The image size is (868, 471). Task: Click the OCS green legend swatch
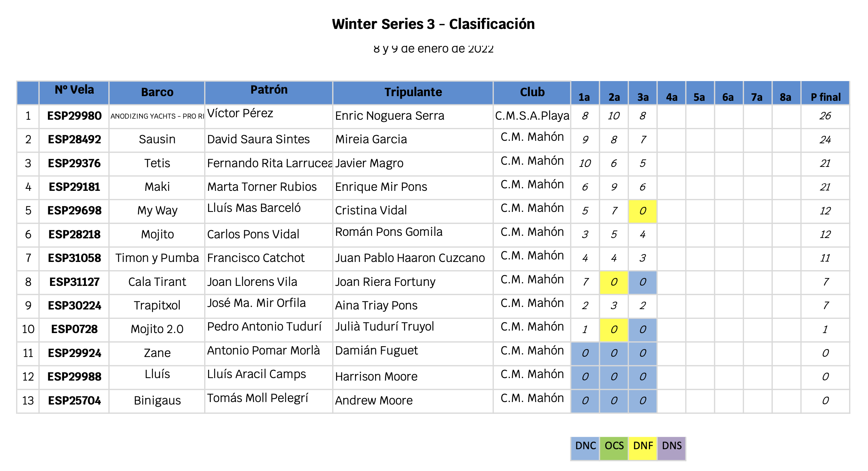pos(614,448)
